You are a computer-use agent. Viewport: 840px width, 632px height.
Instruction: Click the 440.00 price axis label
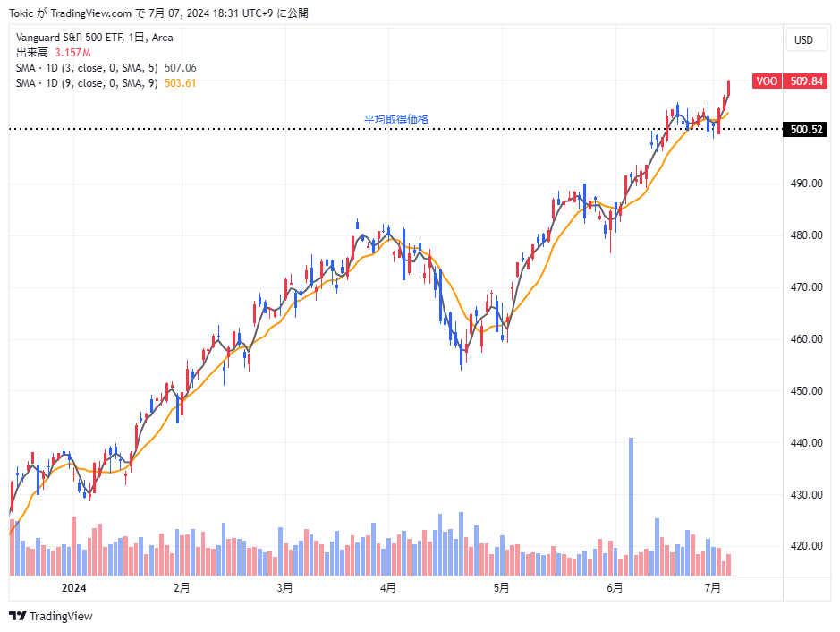point(806,443)
